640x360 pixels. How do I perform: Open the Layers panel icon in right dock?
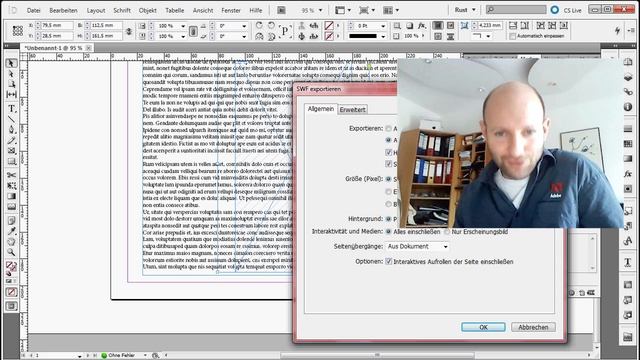pyautogui.click(x=628, y=77)
